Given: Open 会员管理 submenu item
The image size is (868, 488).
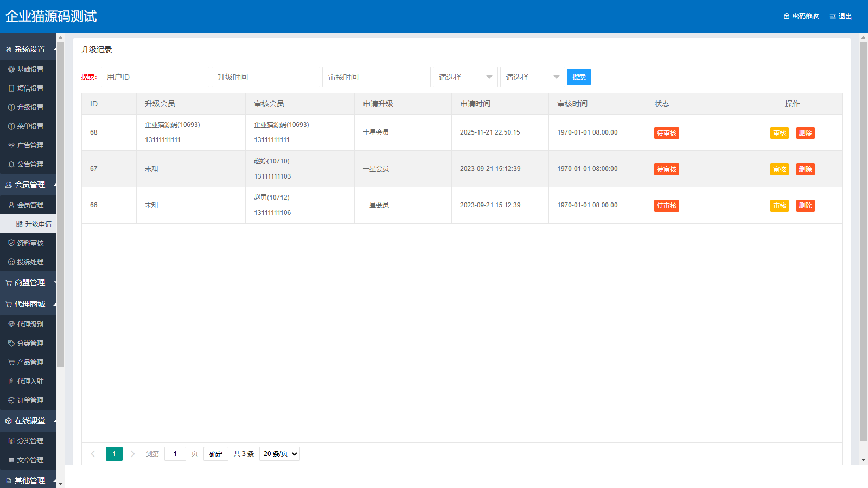Looking at the screenshot, I should [x=30, y=205].
